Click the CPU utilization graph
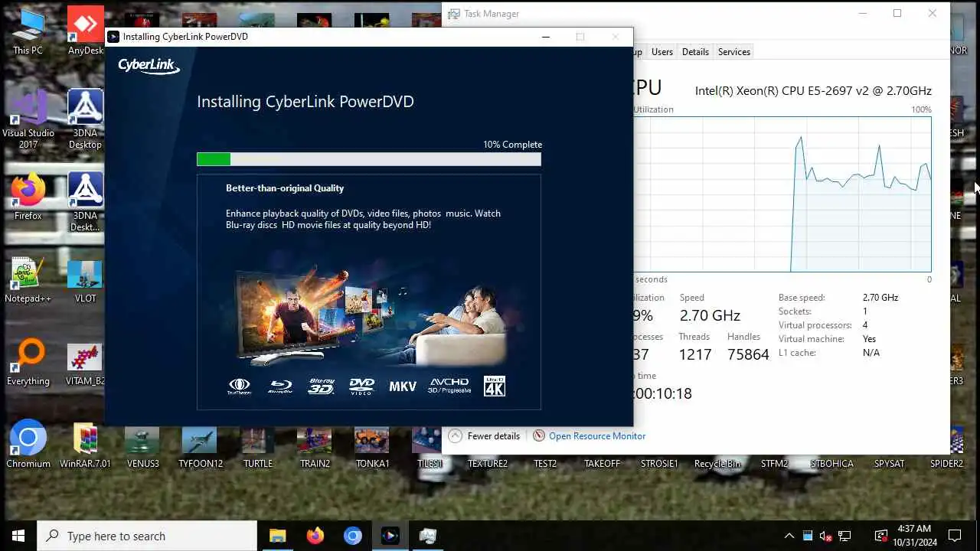The height and width of the screenshot is (551, 980). [x=782, y=194]
